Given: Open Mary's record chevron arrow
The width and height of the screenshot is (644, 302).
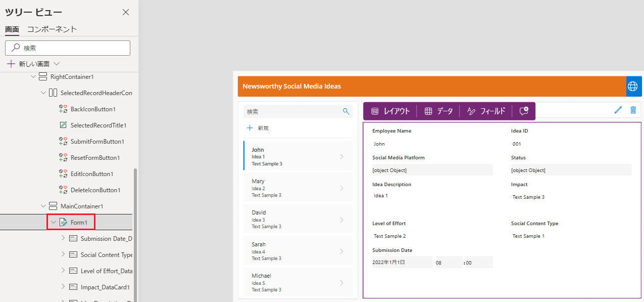Looking at the screenshot, I should pos(341,188).
